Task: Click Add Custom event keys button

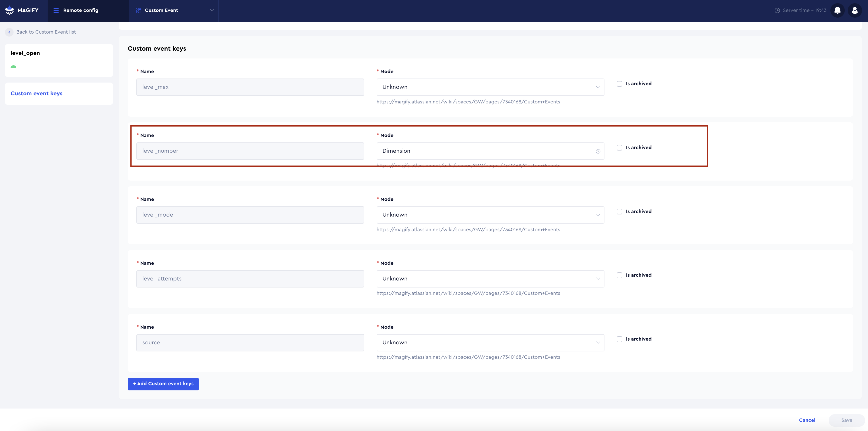Action: tap(163, 384)
